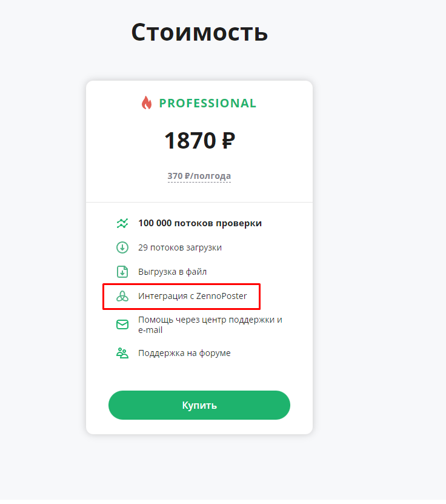Open the 370 ₽/полгода dotted link
The height and width of the screenshot is (504, 446).
(199, 176)
